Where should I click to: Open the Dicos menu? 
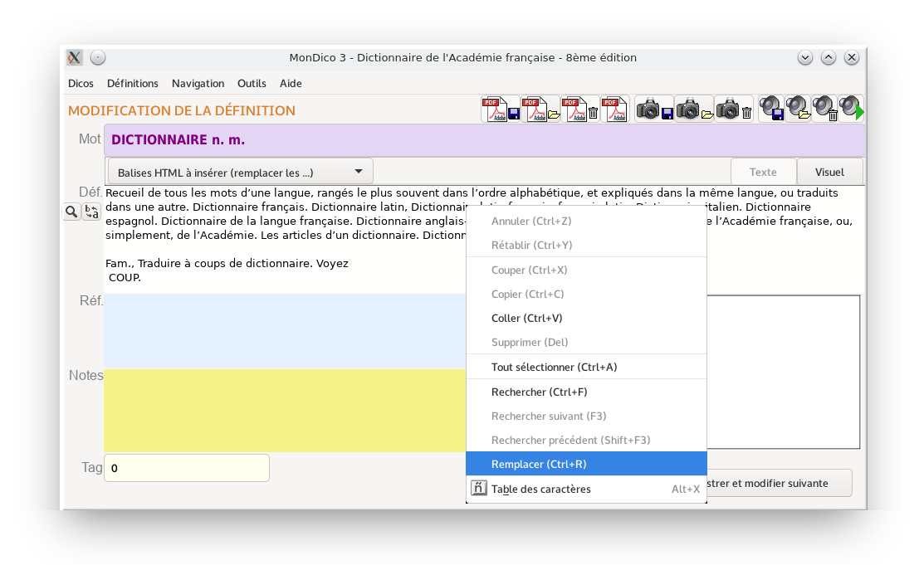pos(81,84)
